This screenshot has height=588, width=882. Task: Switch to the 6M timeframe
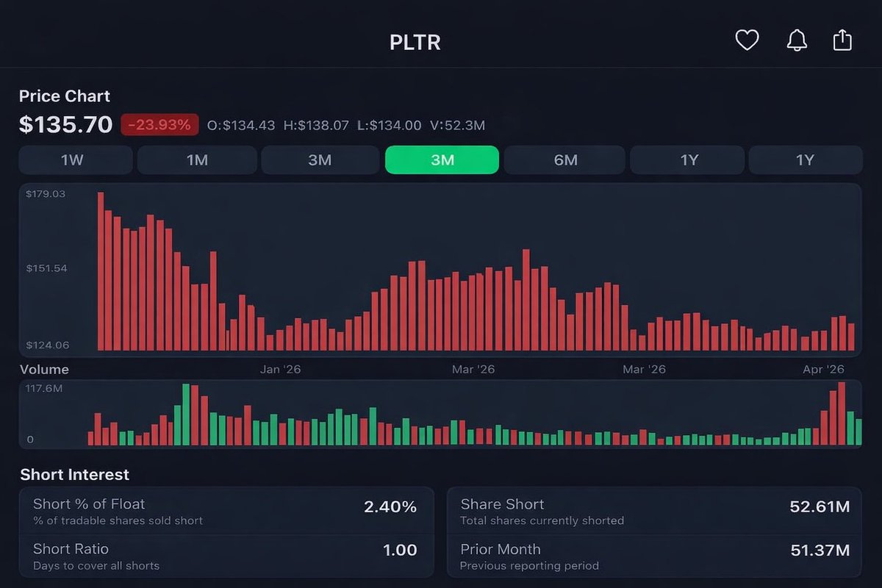tap(564, 159)
